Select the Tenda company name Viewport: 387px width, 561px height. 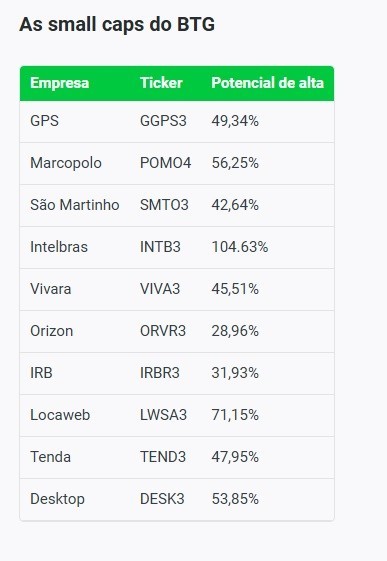click(x=50, y=457)
